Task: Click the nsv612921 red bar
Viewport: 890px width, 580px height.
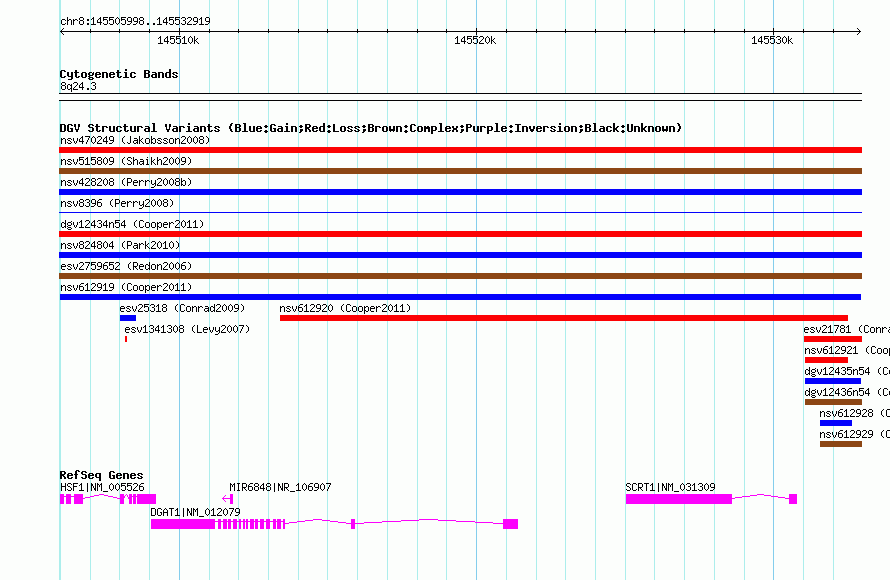Action: (x=826, y=360)
